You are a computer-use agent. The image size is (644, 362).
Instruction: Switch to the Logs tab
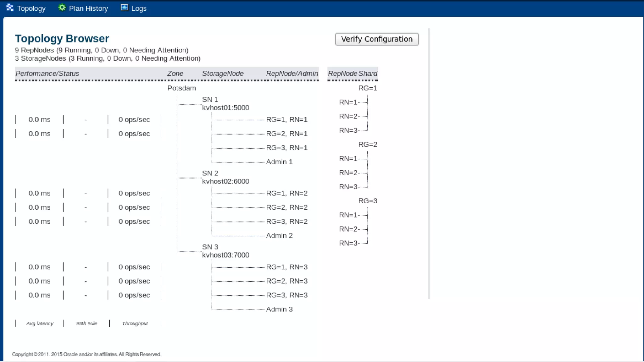tap(139, 8)
